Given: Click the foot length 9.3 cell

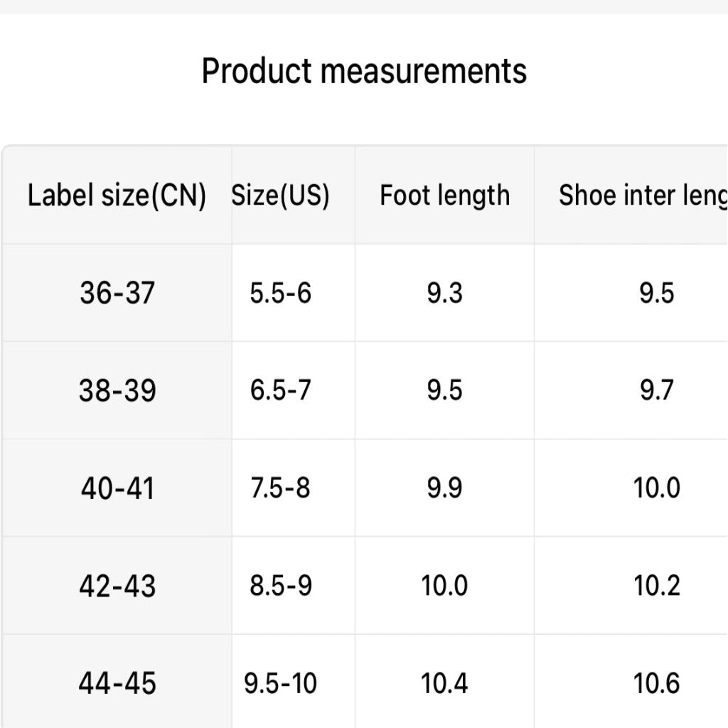Looking at the screenshot, I should click(445, 293).
